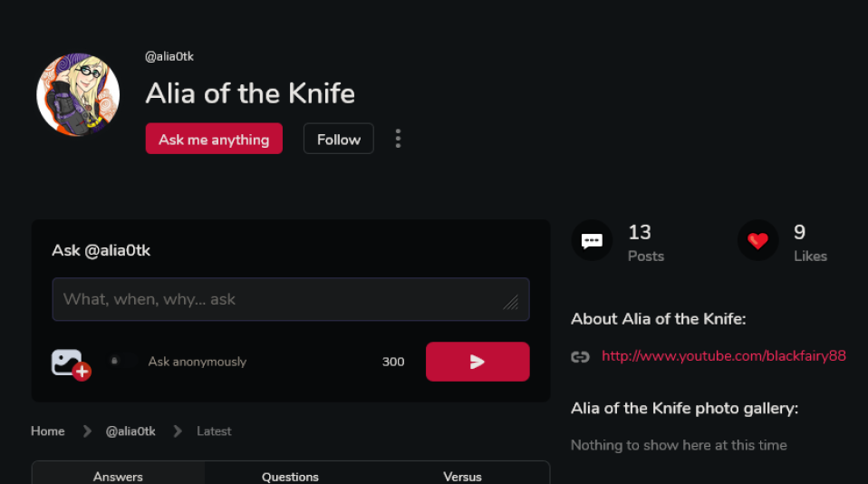Click the speech bubble posts icon
The image size is (868, 484).
(592, 240)
